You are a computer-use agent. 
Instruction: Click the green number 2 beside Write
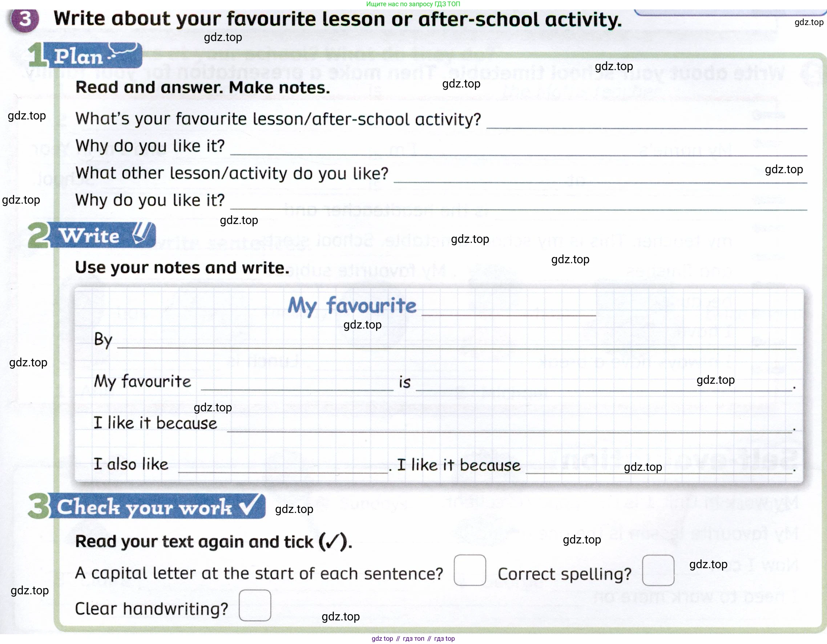[x=38, y=235]
